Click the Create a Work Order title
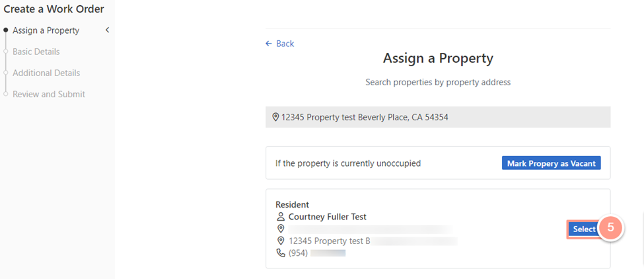644x279 pixels. click(54, 9)
